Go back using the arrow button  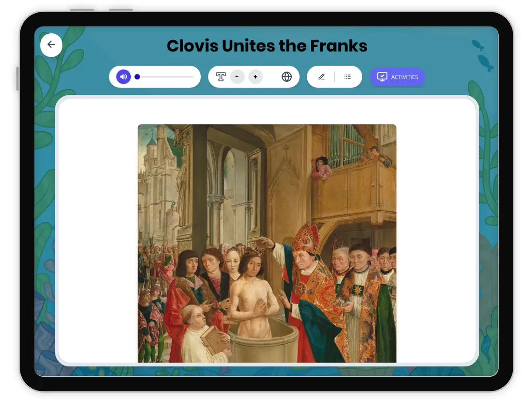[x=51, y=44]
